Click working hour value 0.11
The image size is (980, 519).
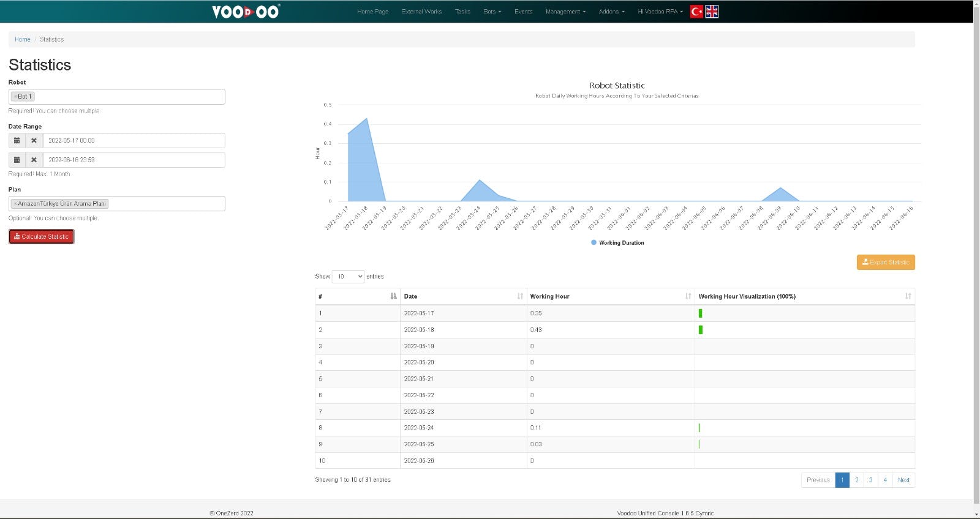[536, 428]
